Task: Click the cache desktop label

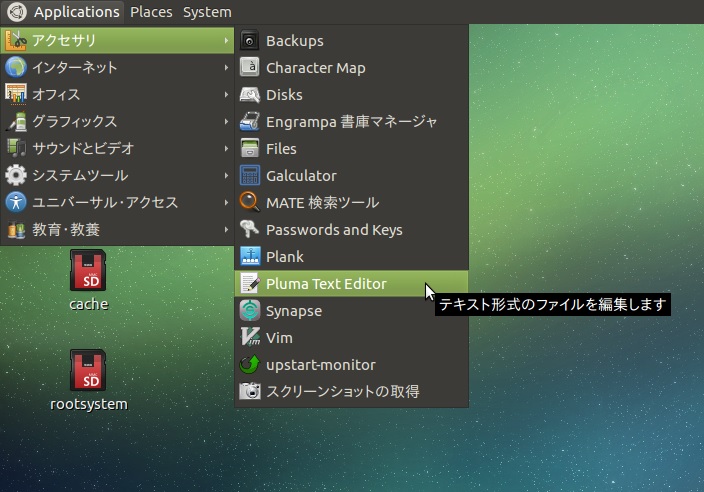Action: point(88,304)
